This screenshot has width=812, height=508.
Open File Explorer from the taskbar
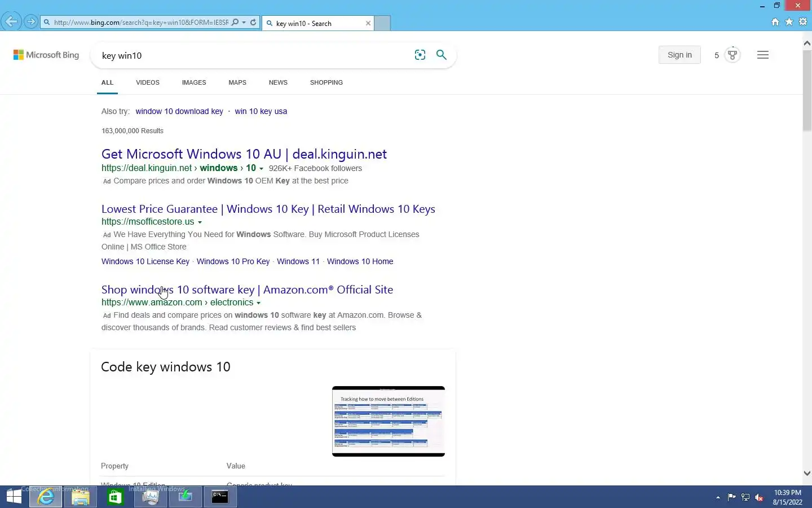81,497
